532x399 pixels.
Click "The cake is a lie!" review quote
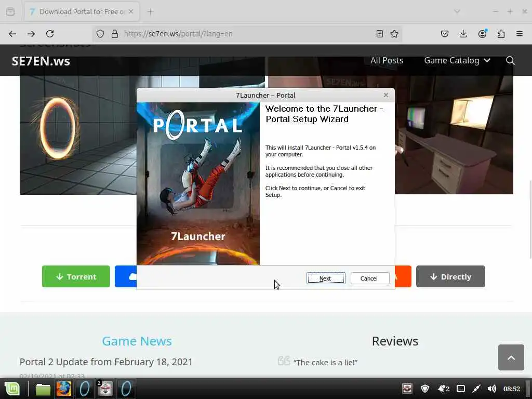click(x=325, y=362)
